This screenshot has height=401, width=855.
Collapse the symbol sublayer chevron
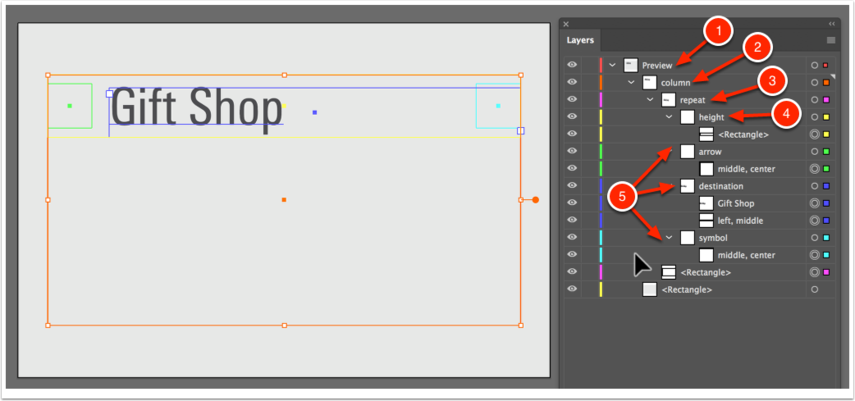click(x=669, y=238)
